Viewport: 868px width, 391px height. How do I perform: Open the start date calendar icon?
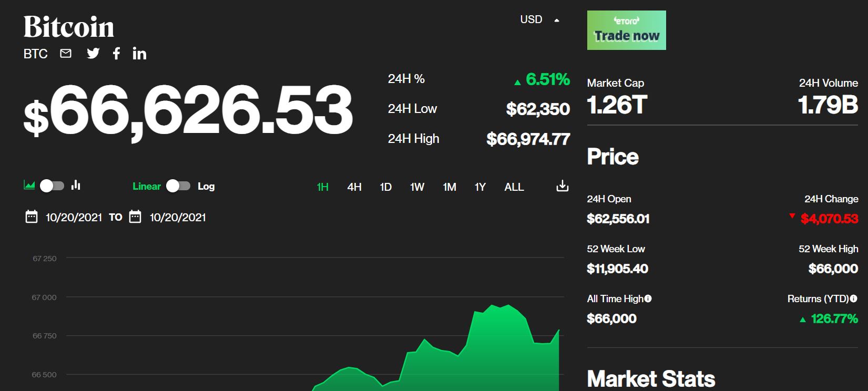[32, 217]
